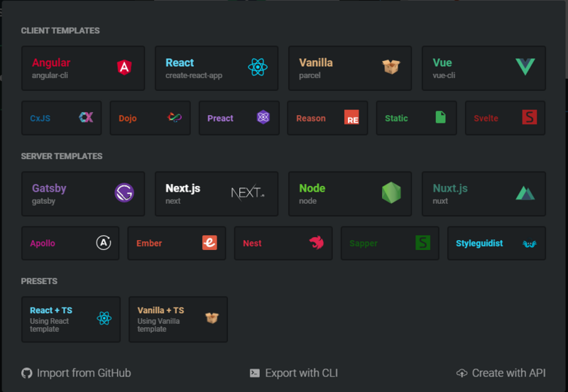The width and height of the screenshot is (568, 392).
Task: Click the cloud upload API icon
Action: [x=462, y=373]
